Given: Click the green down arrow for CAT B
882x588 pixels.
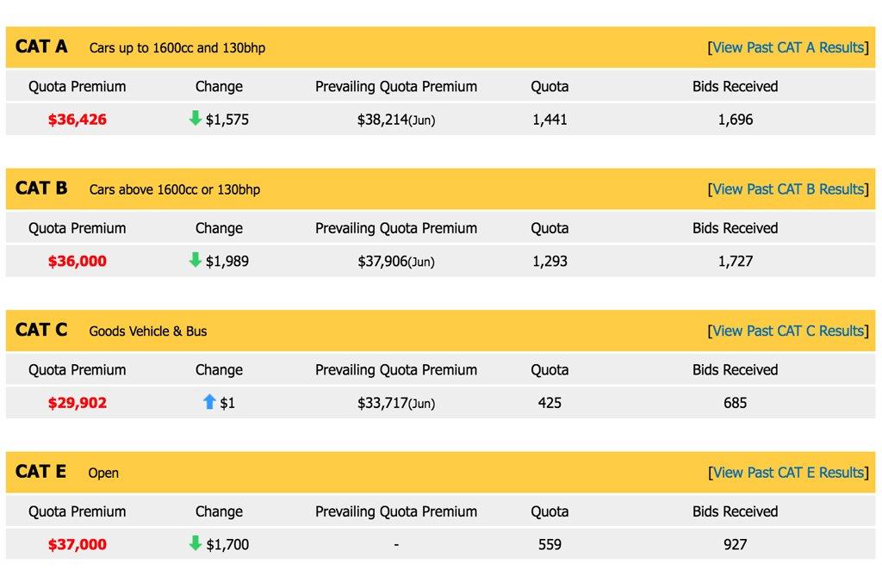Looking at the screenshot, I should 196,260.
